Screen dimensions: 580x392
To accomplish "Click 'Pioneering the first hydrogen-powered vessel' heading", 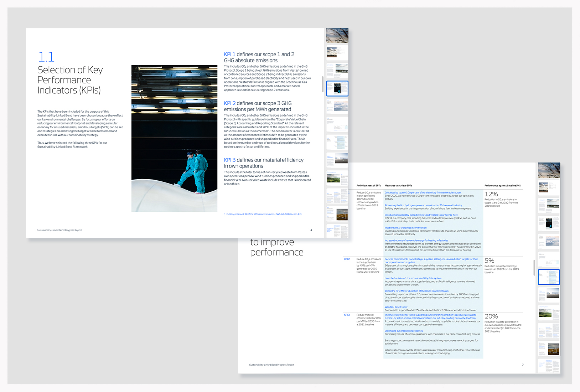I will click(x=423, y=205).
